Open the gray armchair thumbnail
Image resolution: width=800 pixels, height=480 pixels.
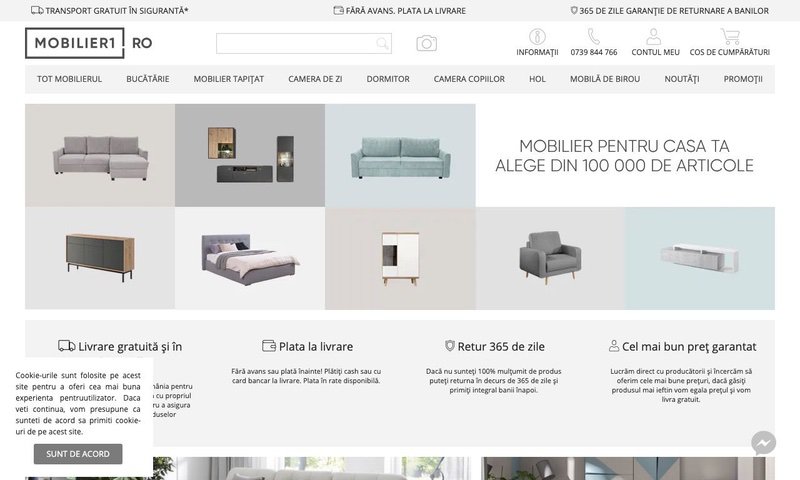pyautogui.click(x=550, y=258)
